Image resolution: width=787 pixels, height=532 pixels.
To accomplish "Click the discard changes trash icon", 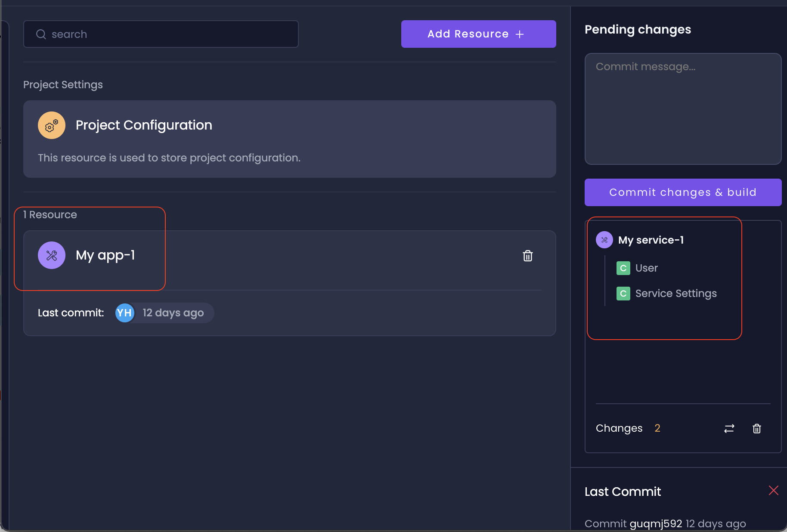I will pos(757,428).
